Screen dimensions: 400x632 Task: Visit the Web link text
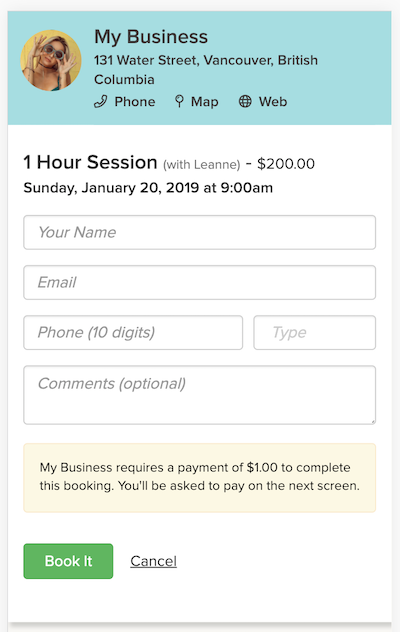pyautogui.click(x=273, y=102)
